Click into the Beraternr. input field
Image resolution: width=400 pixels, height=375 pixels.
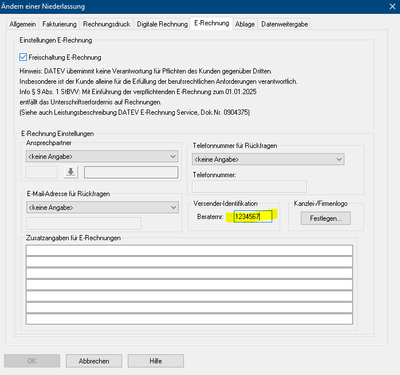pos(253,217)
